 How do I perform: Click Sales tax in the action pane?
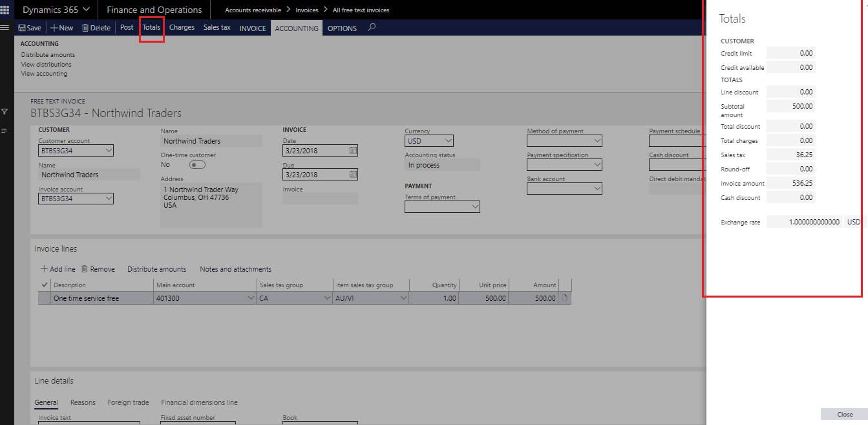pyautogui.click(x=217, y=28)
